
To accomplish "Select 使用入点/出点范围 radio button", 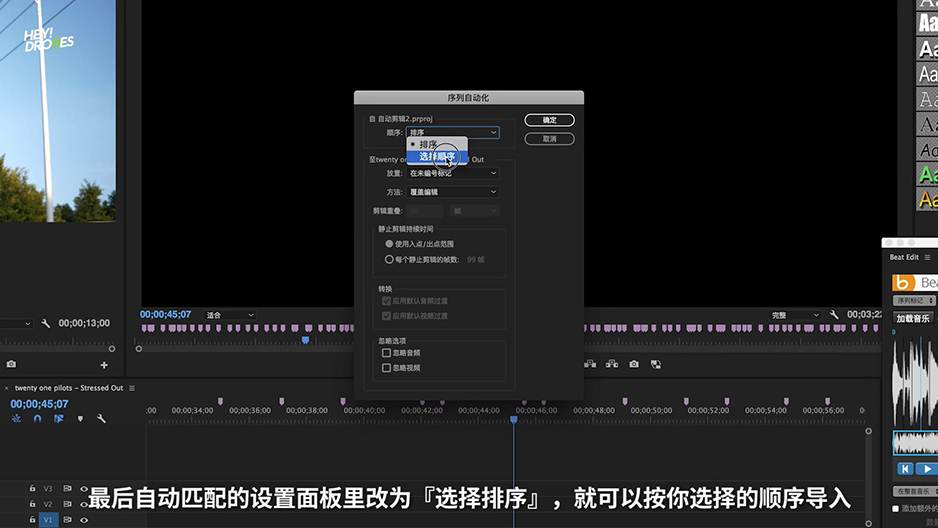I will 389,244.
